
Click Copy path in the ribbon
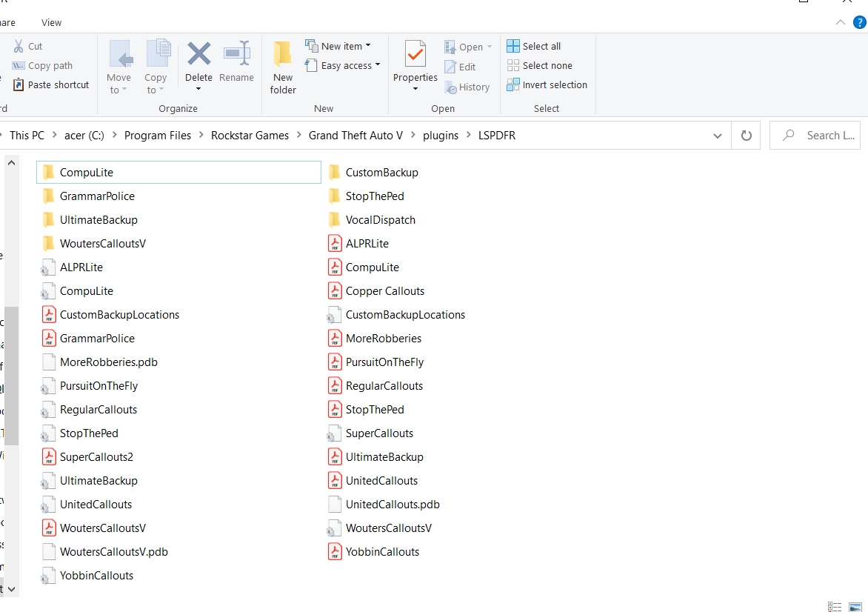click(x=43, y=65)
